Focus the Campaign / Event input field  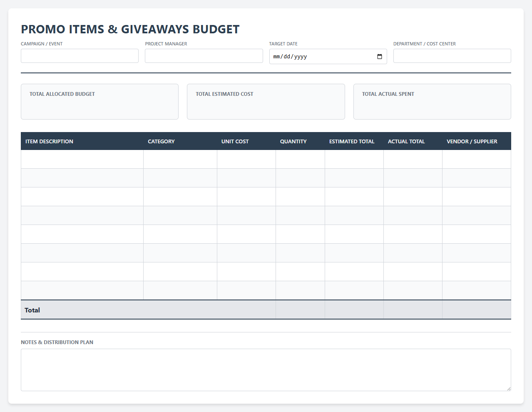(x=80, y=56)
